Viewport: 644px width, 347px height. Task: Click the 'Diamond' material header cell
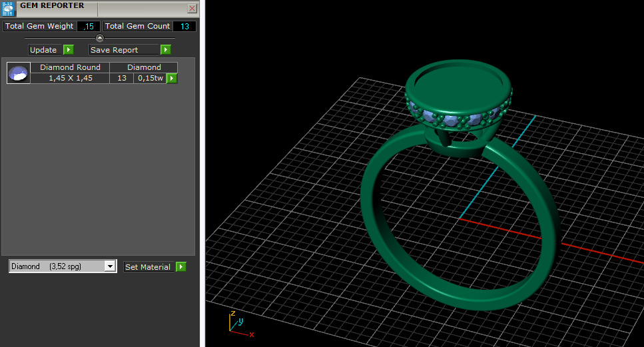144,67
